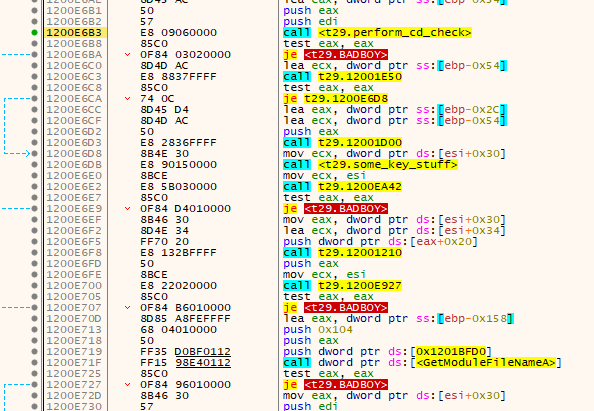Click the red jump arrow at 1200E6BA
Image resolution: width=594 pixels, height=411 pixels.
point(128,55)
